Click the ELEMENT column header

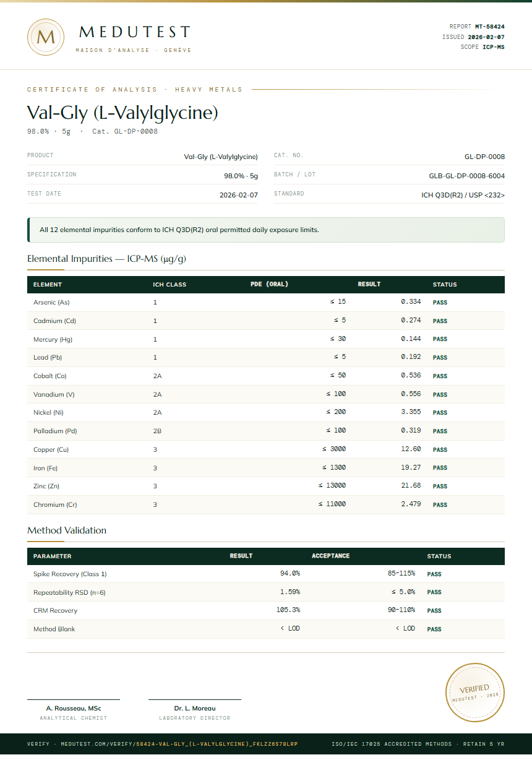48,285
